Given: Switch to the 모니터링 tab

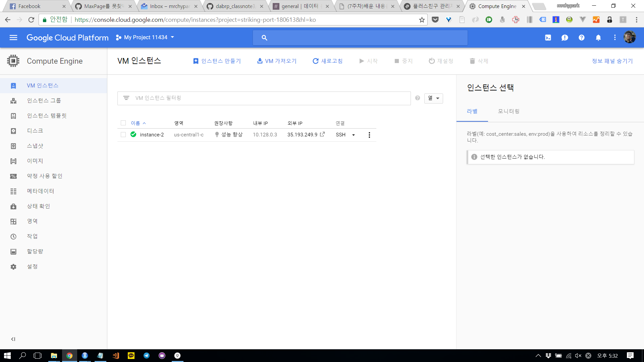Looking at the screenshot, I should [x=508, y=111].
